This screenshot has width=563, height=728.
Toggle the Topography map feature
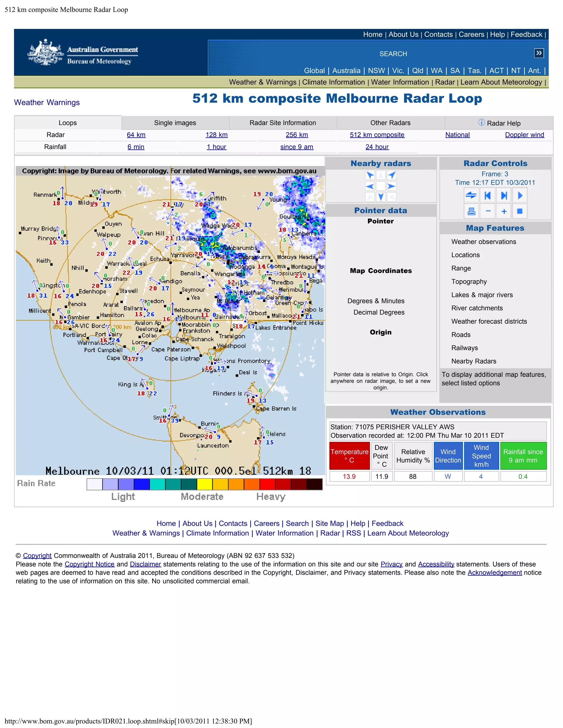(469, 282)
